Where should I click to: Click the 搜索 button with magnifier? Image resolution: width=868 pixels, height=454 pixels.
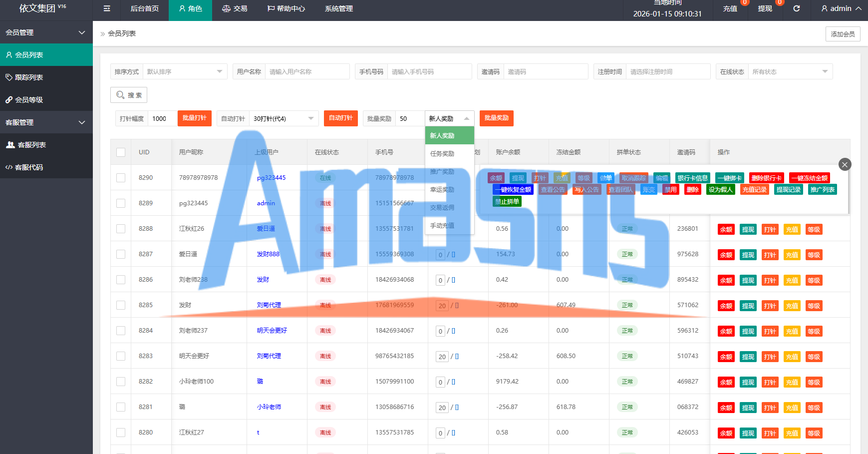[129, 95]
